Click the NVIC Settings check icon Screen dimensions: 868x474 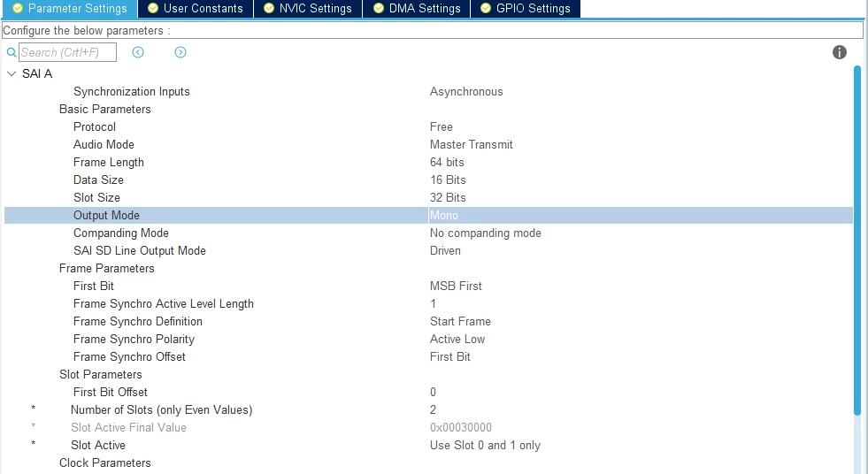[269, 8]
